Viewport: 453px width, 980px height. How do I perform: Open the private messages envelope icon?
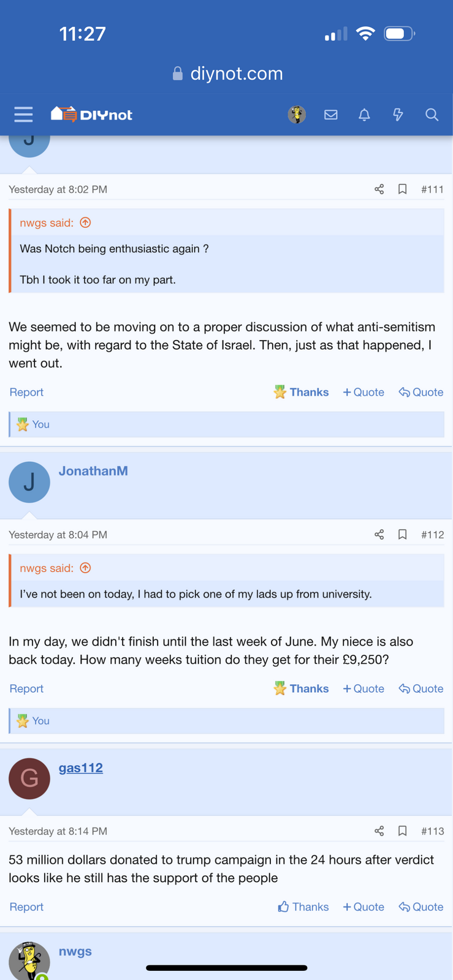[x=331, y=115]
